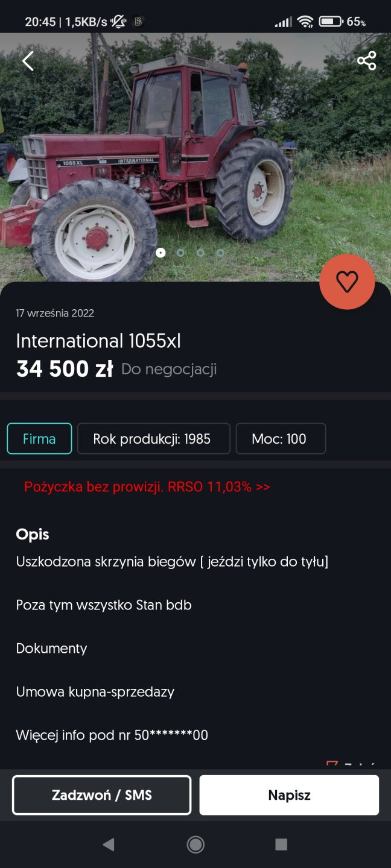
Task: Tap the back arrow icon
Action: coord(28,61)
